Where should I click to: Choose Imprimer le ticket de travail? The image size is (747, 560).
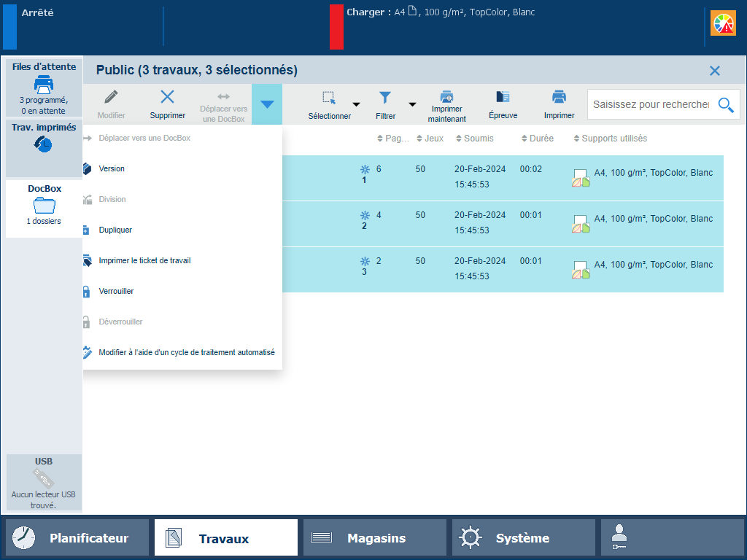pos(144,260)
